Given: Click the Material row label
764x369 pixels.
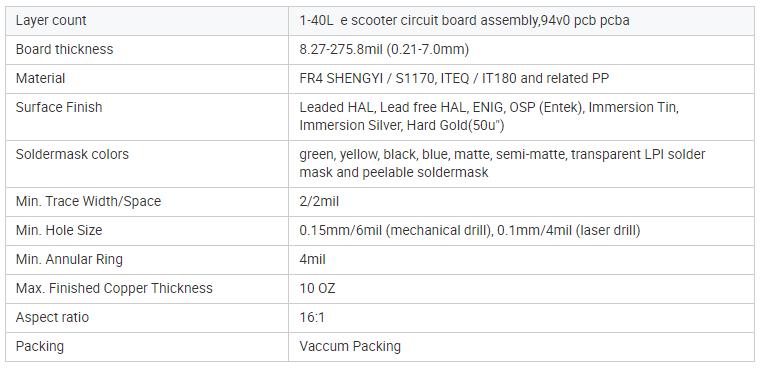Looking at the screenshot, I should tap(40, 78).
